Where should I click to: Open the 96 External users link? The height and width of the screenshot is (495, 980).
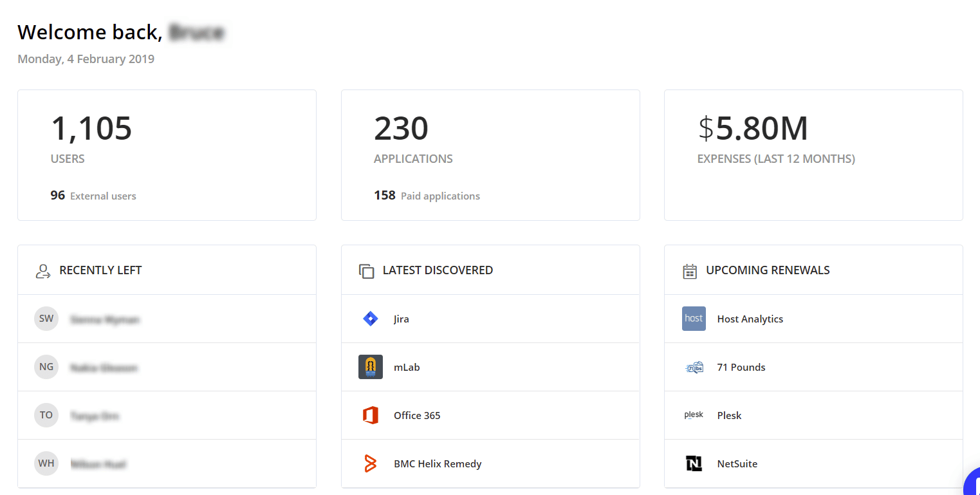pos(93,196)
